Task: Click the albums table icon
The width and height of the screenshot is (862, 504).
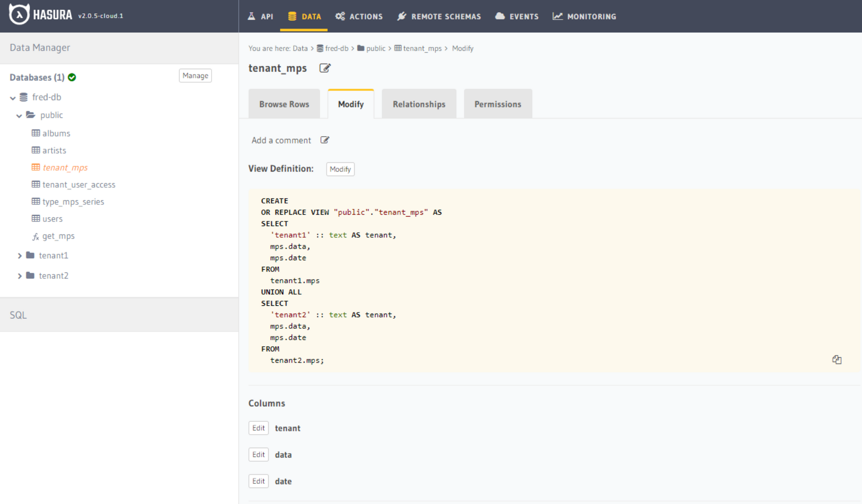Action: (36, 133)
